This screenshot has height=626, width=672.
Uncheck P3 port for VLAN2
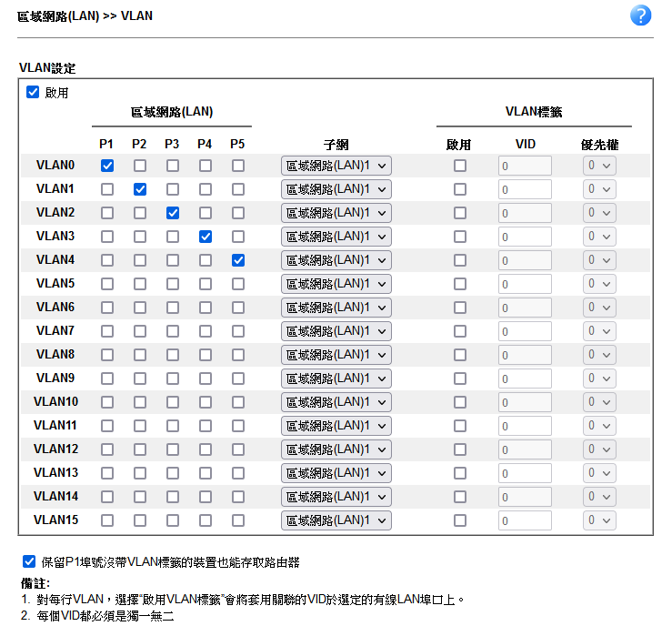(x=173, y=213)
